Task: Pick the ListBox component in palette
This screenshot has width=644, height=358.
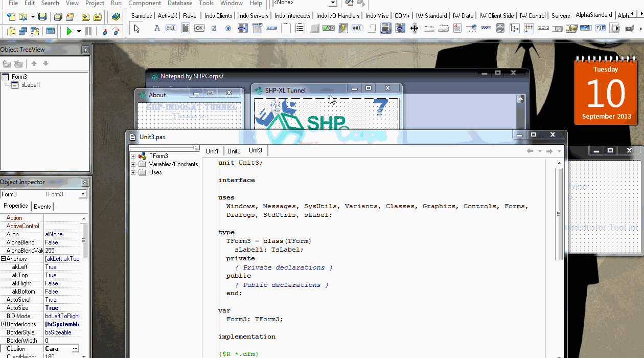Action: click(243, 29)
